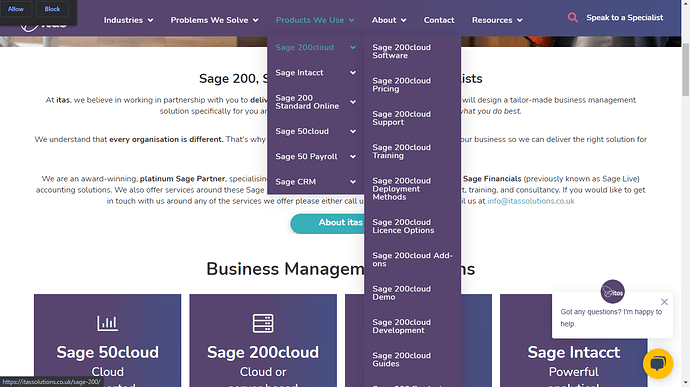Click the server icon on the Sage 200cloud card
690x387 pixels.
tap(263, 323)
